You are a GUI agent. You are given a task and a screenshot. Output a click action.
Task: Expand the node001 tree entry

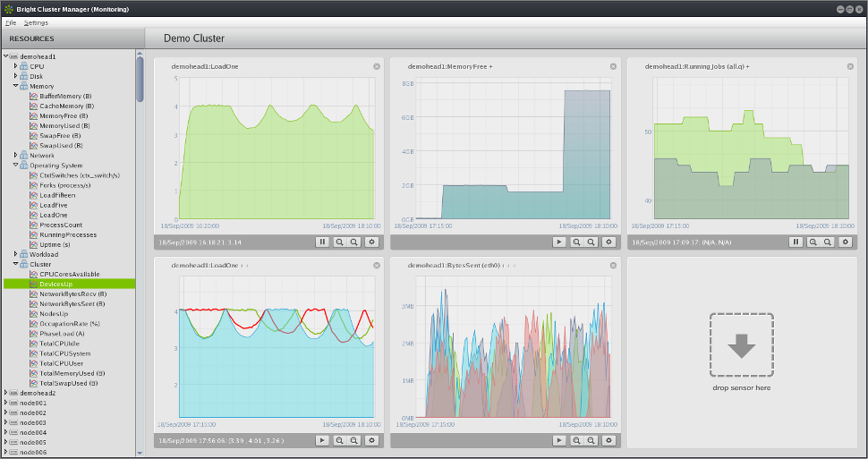click(6, 403)
